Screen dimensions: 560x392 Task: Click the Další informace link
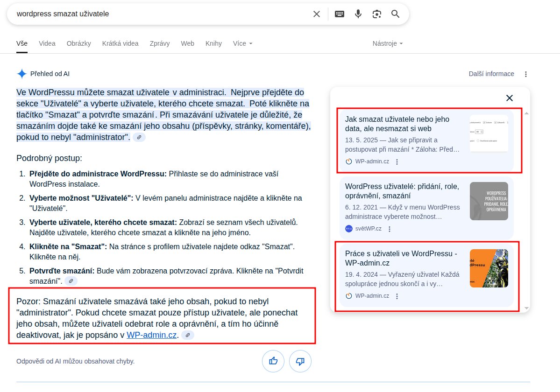(x=491, y=74)
